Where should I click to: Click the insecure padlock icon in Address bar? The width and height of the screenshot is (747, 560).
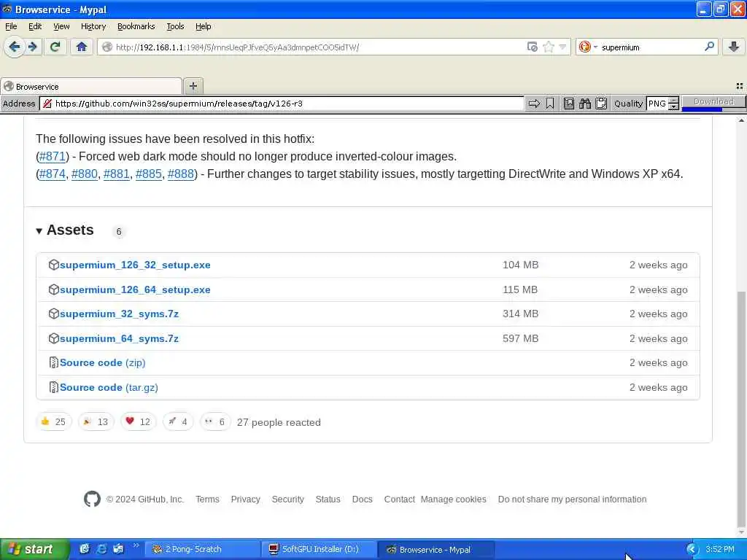[47, 104]
